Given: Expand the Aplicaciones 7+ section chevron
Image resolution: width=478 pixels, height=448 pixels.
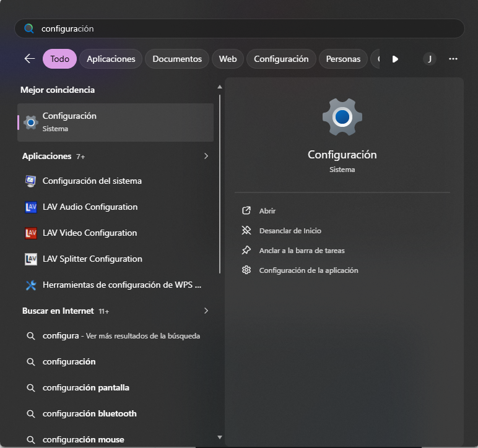Looking at the screenshot, I should coord(206,156).
